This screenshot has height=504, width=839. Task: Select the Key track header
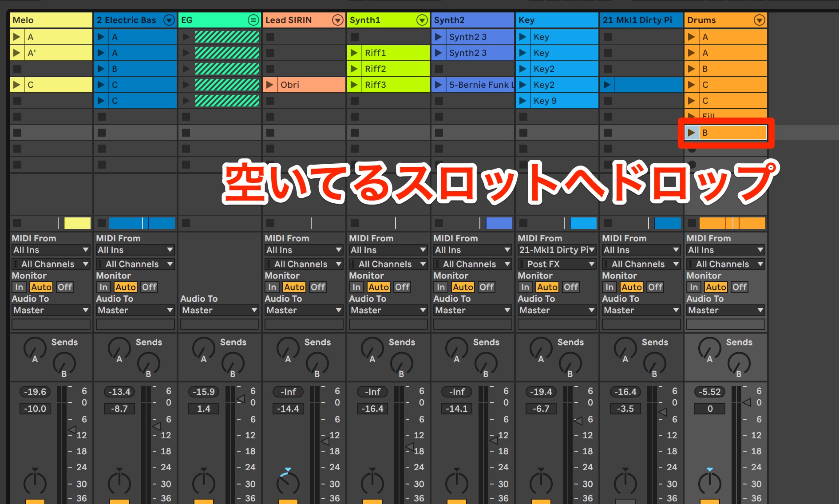[x=557, y=20]
